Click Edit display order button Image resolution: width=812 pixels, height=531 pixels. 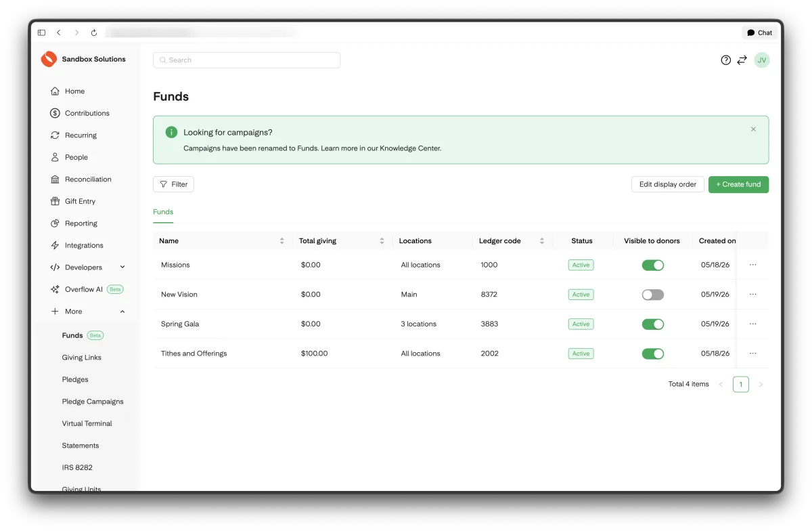pos(668,184)
